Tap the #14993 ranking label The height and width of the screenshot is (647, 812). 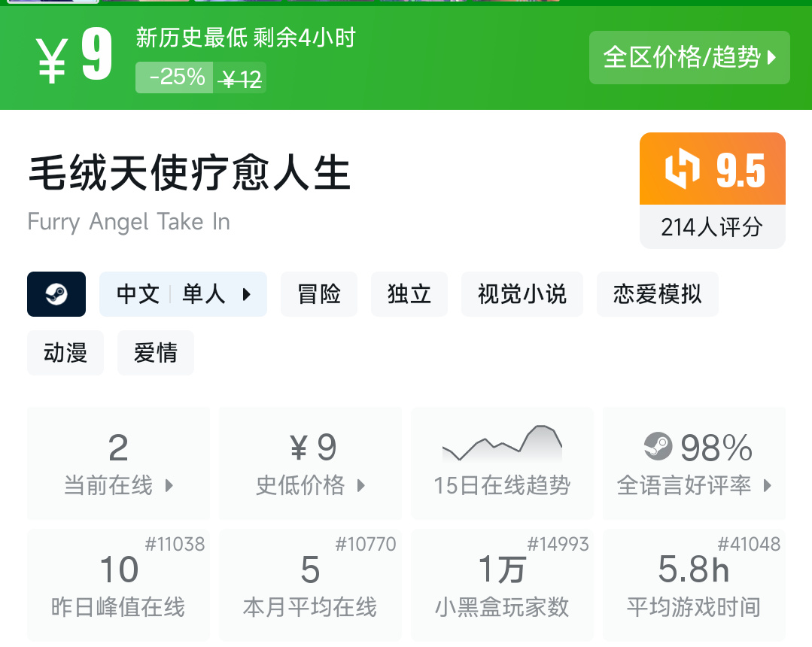tap(558, 544)
